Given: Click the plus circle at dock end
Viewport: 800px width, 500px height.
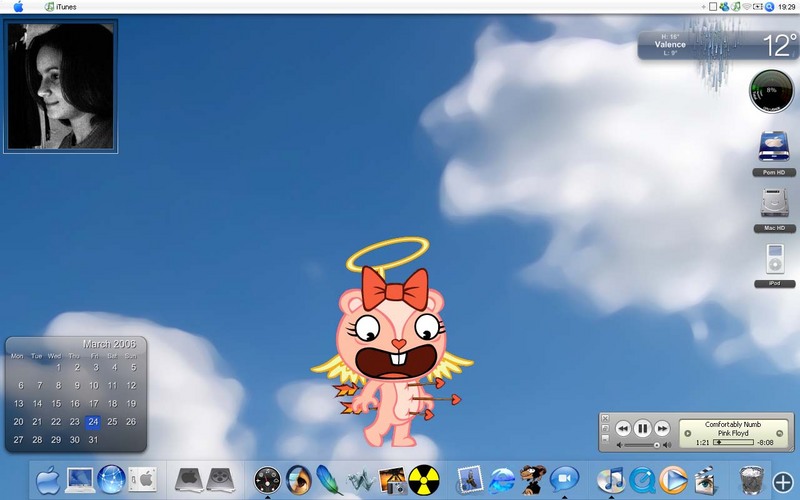Looking at the screenshot, I should pyautogui.click(x=783, y=482).
